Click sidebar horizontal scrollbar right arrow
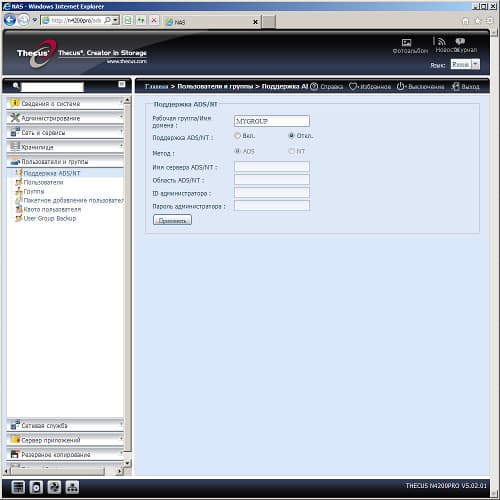The height and width of the screenshot is (500, 500). [x=120, y=471]
